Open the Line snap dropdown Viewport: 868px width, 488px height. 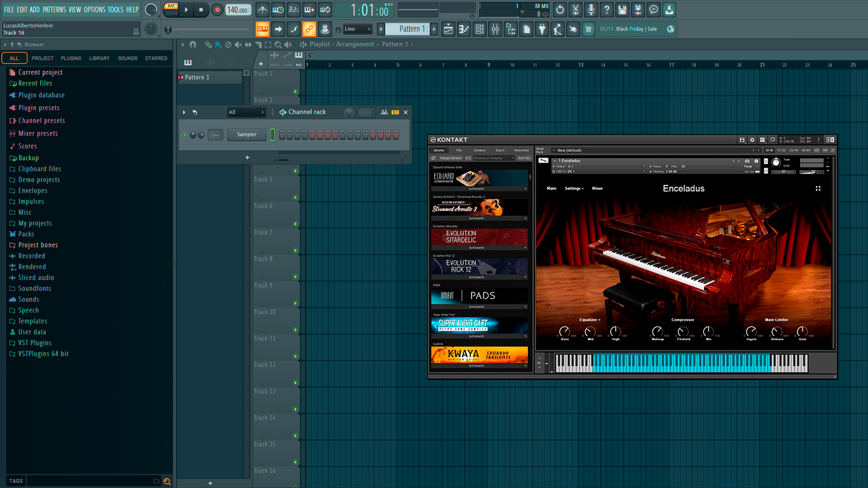pos(358,29)
